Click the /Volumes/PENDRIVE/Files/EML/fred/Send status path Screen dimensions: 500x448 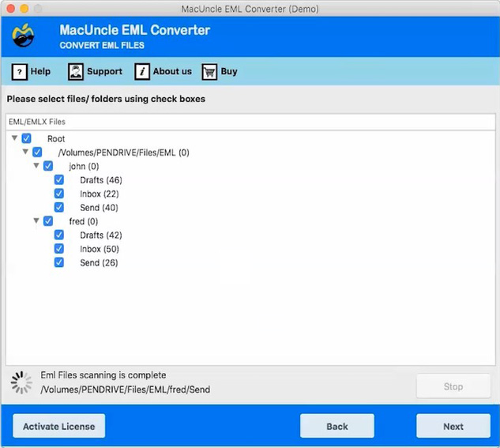tap(126, 390)
